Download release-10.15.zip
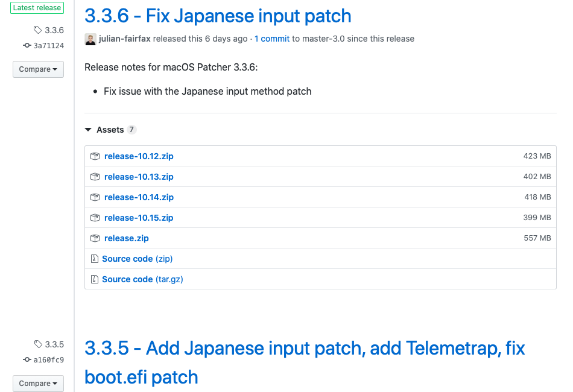 point(139,218)
